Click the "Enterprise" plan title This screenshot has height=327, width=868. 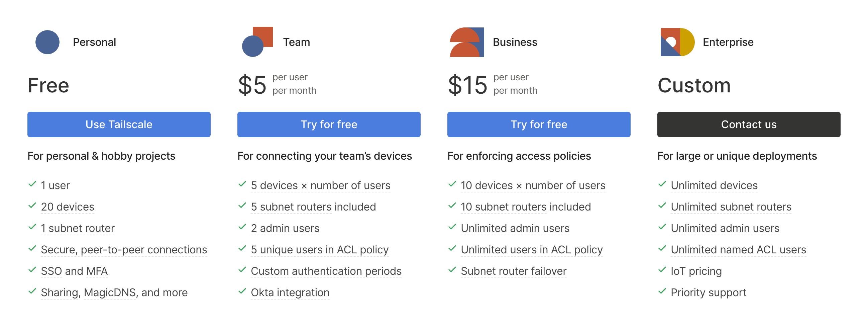point(728,42)
